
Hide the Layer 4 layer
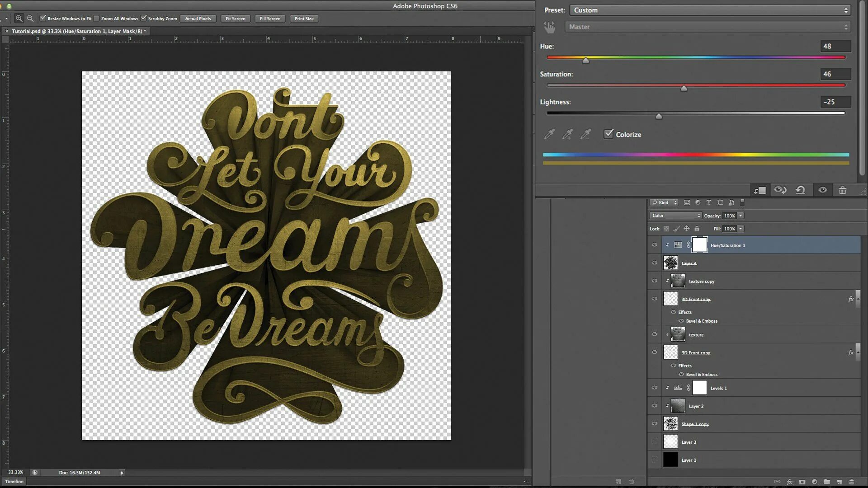pos(654,263)
